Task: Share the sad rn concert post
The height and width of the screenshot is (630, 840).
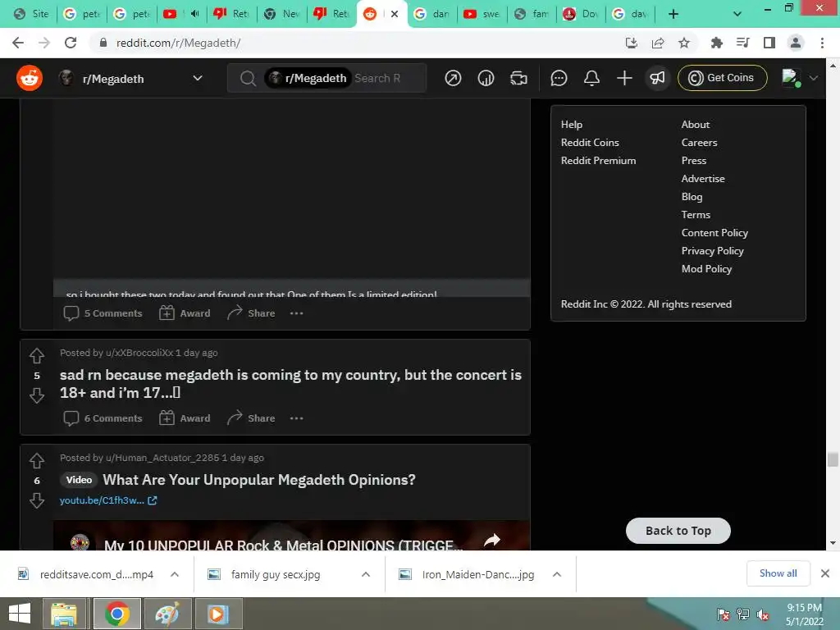Action: point(251,418)
